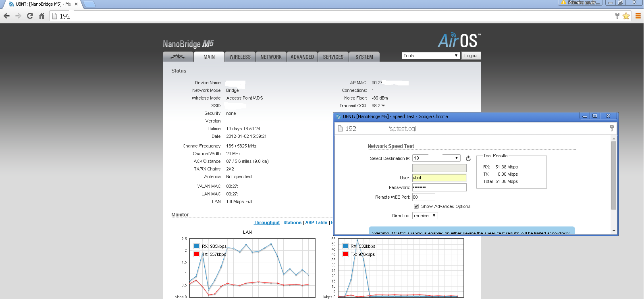Reload the NanoBridge page
The image size is (644, 299).
pyautogui.click(x=30, y=16)
